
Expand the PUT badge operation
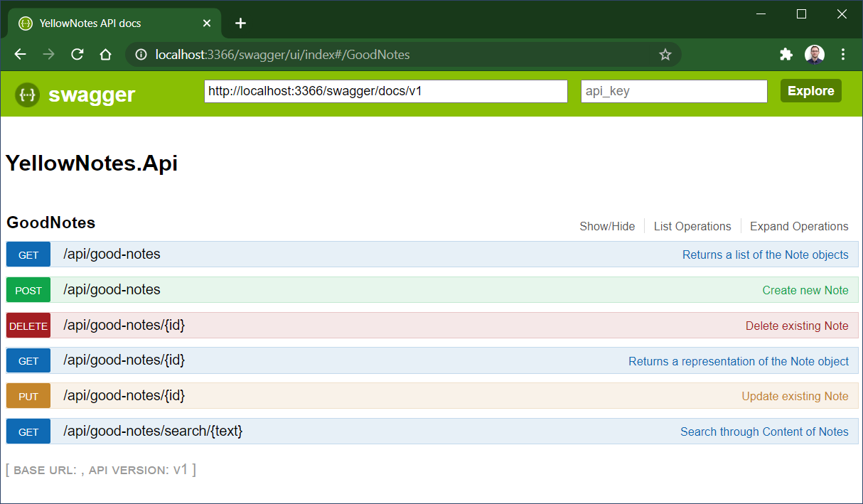pos(28,396)
